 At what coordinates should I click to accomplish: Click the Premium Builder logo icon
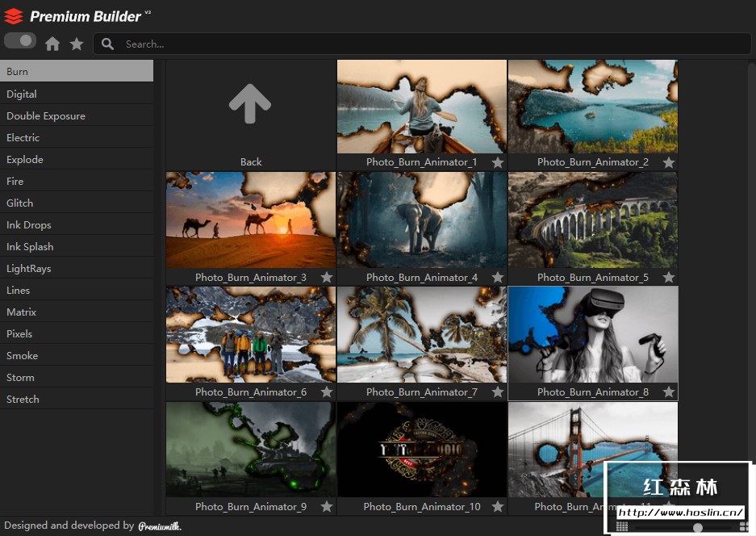click(13, 16)
